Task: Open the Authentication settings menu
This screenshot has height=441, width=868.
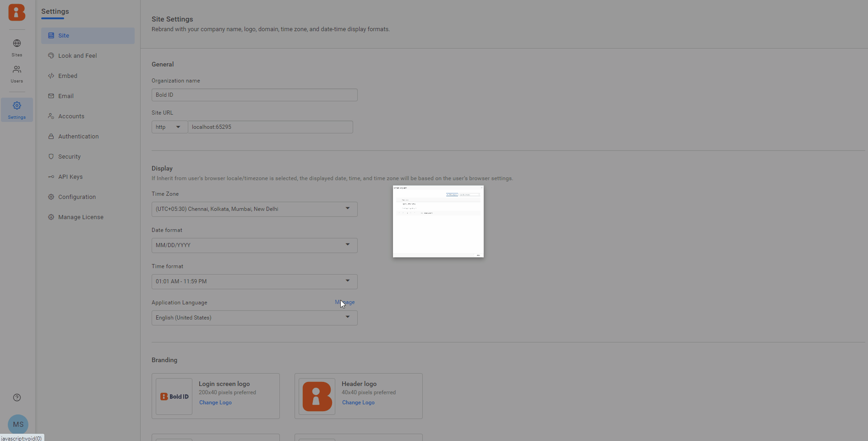Action: pyautogui.click(x=78, y=137)
